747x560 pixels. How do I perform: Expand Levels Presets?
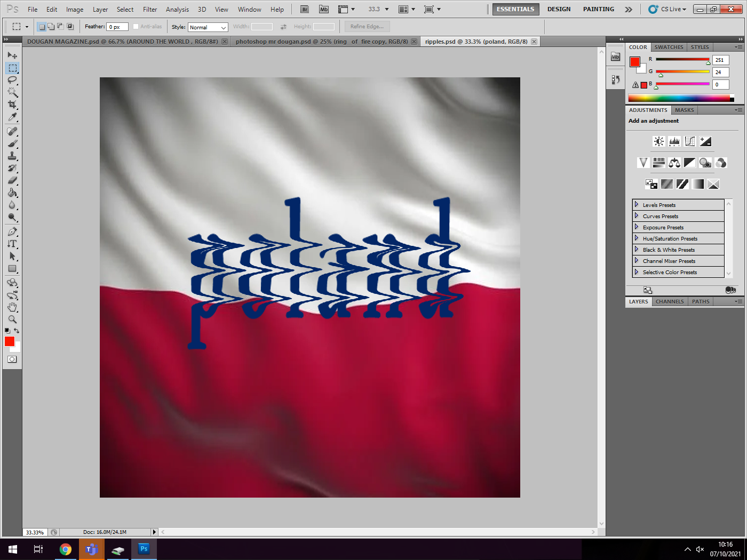coord(637,205)
